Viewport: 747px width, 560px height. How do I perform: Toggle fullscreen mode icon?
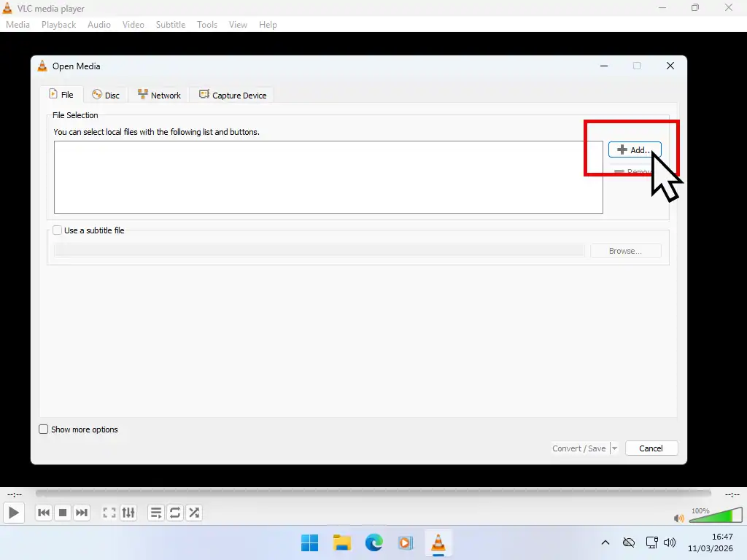109,513
